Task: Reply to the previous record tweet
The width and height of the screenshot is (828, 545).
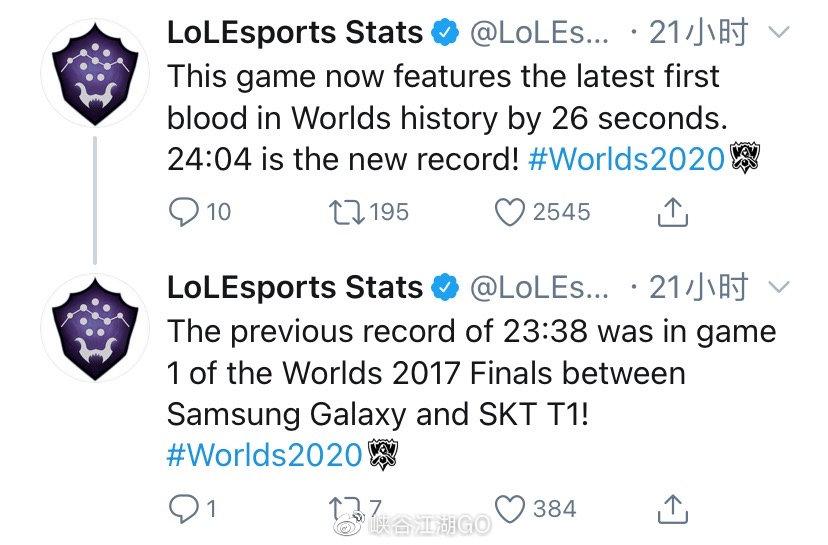Action: point(183,508)
